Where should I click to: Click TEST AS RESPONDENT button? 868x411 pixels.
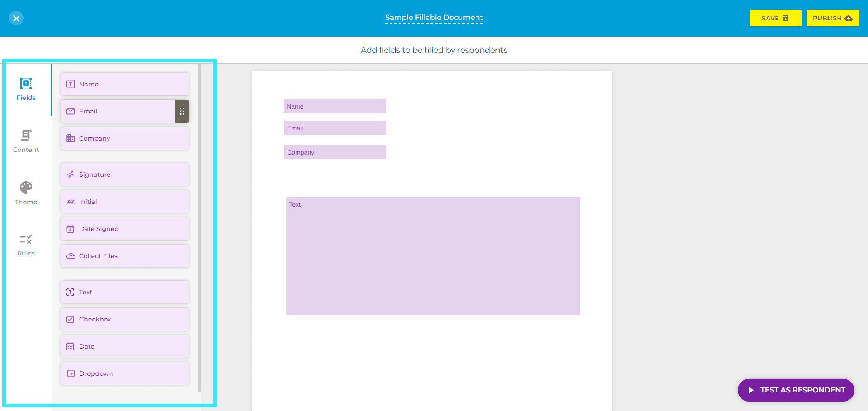pyautogui.click(x=796, y=390)
